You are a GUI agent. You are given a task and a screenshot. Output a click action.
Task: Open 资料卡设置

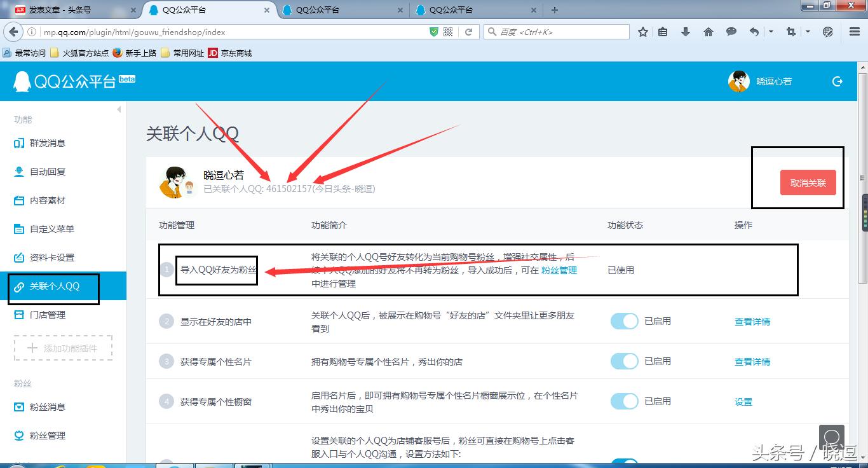click(50, 258)
